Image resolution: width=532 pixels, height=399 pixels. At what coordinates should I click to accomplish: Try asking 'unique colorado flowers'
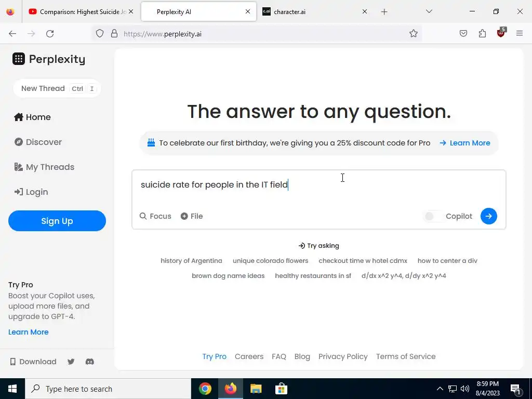click(270, 261)
